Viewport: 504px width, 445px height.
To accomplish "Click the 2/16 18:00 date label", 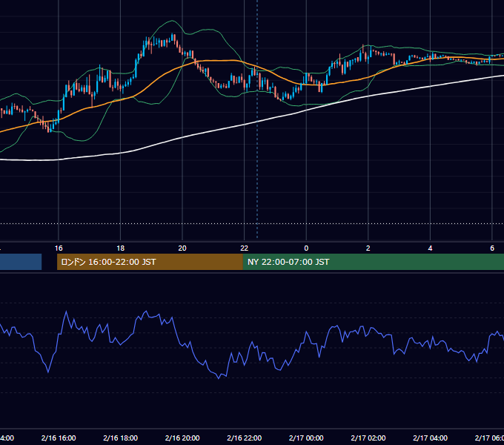I will [121, 438].
